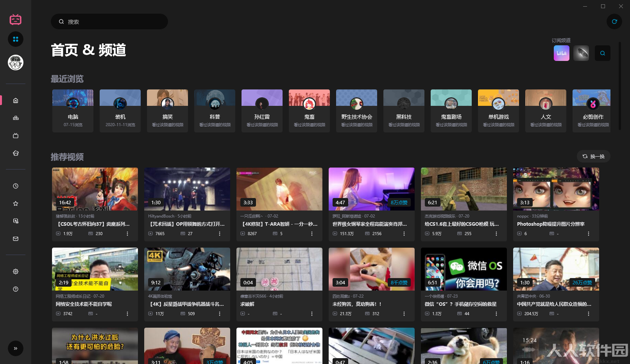Open the 人文 recent channel card
The image size is (630, 364).
[546, 111]
